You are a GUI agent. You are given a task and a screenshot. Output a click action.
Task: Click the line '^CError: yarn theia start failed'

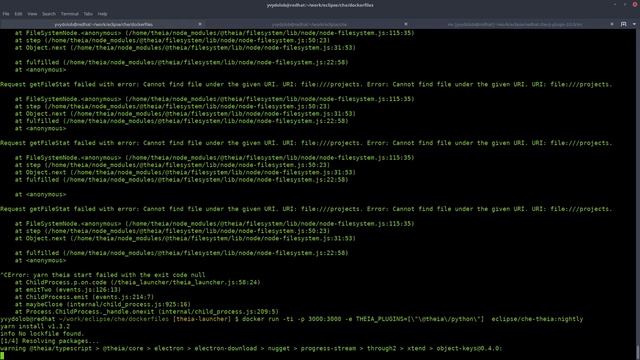pos(103,275)
